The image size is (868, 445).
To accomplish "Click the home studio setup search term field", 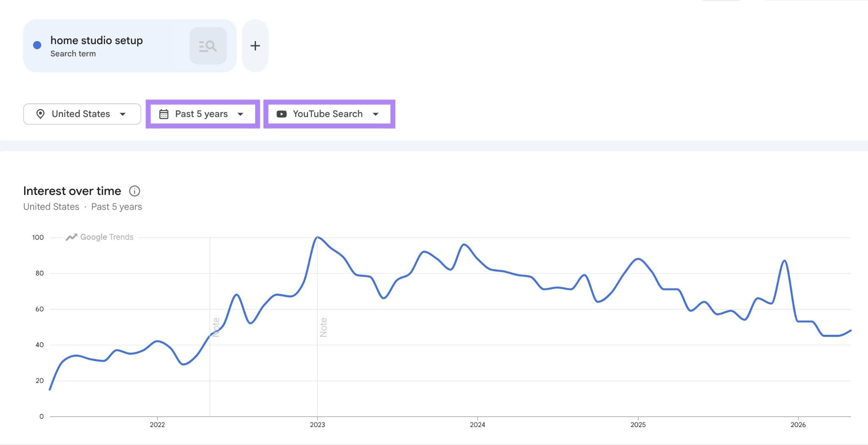I will click(130, 46).
